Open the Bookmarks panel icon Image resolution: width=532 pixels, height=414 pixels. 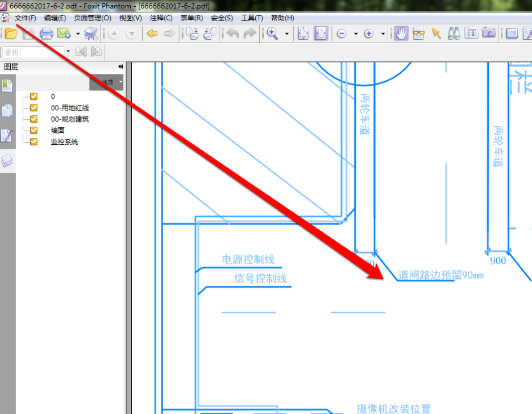(x=7, y=86)
